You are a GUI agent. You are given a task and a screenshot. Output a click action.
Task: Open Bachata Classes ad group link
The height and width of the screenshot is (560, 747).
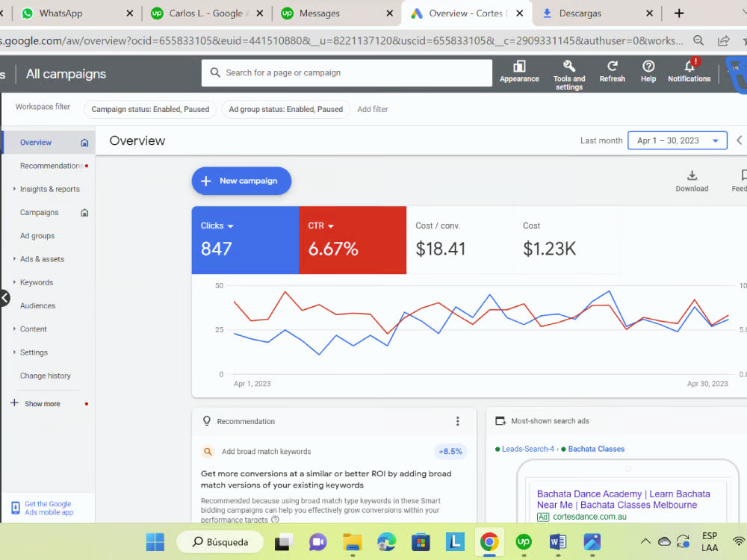[x=596, y=449]
